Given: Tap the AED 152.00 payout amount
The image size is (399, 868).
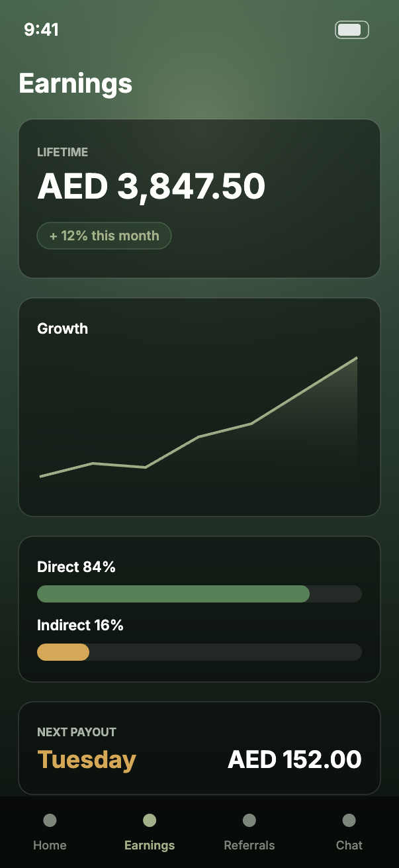Looking at the screenshot, I should (x=294, y=759).
